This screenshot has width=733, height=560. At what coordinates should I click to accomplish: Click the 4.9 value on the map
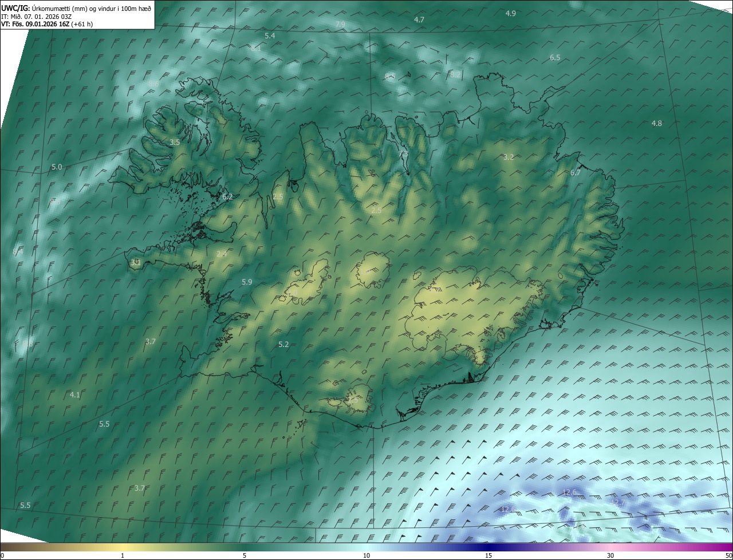click(511, 13)
